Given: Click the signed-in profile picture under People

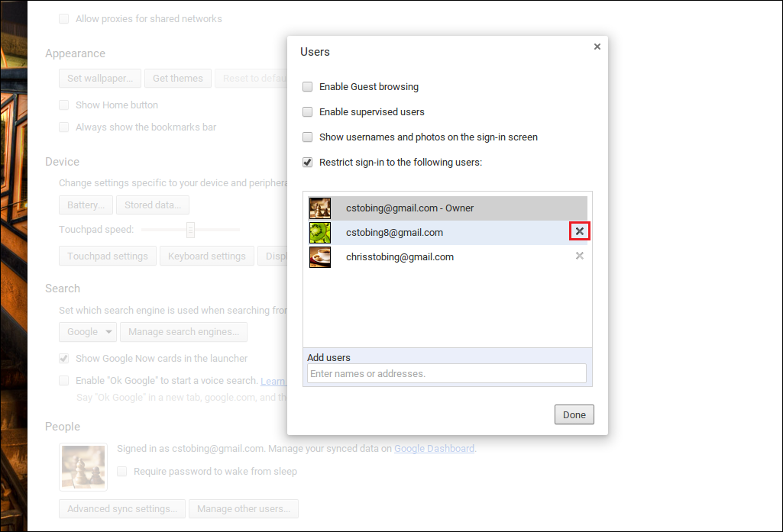Looking at the screenshot, I should click(83, 467).
